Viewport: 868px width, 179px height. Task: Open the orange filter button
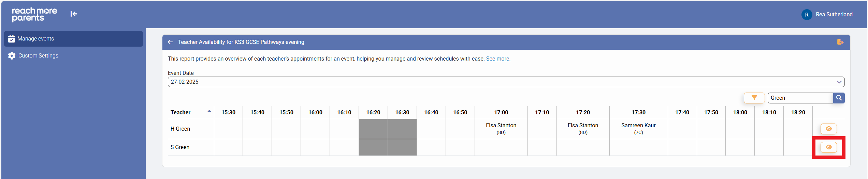(754, 98)
